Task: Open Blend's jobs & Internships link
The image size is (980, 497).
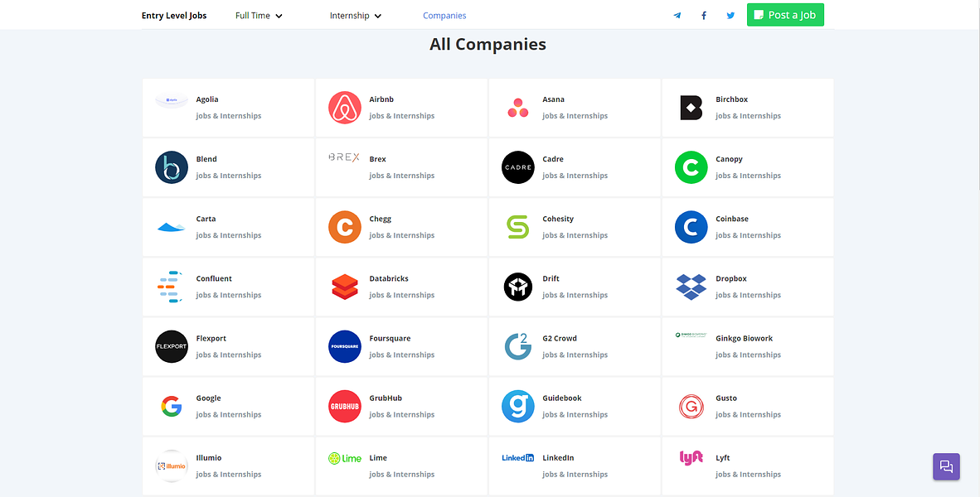Action: (x=229, y=176)
